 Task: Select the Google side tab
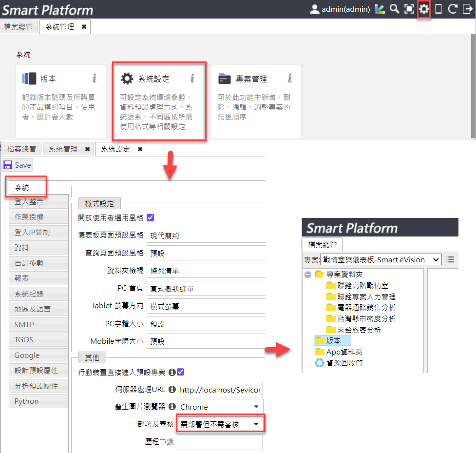pyautogui.click(x=38, y=355)
